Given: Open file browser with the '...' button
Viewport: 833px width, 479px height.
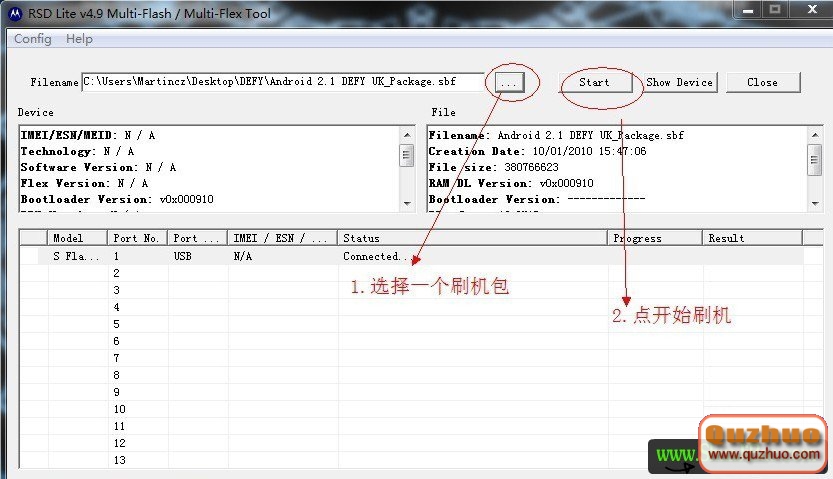Looking at the screenshot, I should [x=508, y=82].
